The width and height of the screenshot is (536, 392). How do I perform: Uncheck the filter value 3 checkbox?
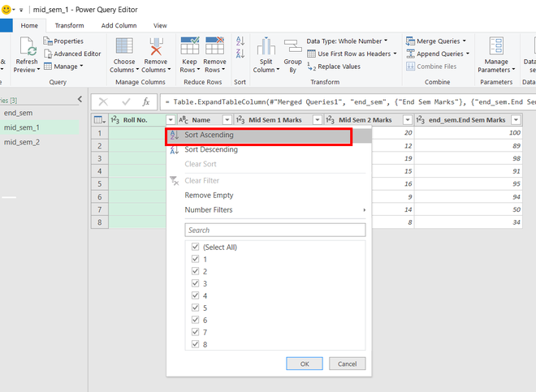click(x=195, y=283)
